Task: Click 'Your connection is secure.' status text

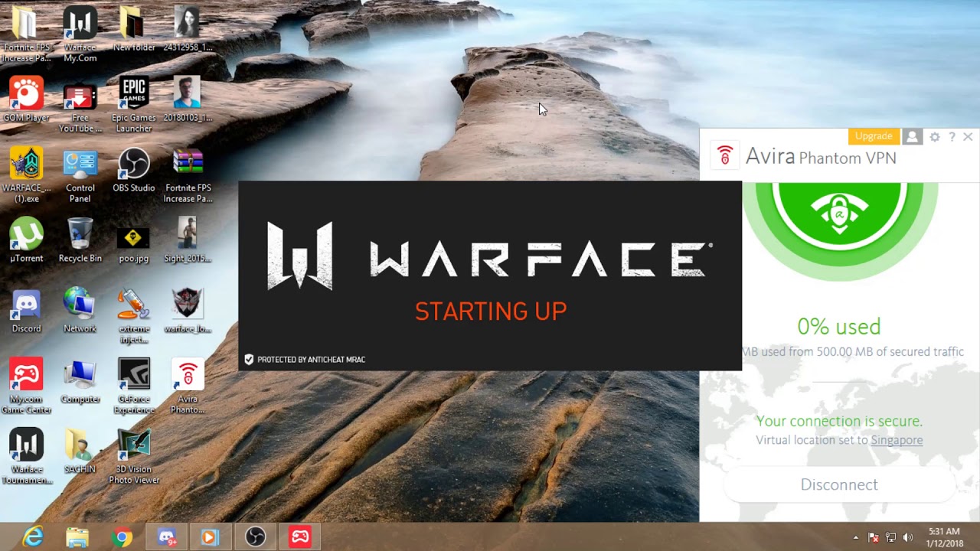Action: (839, 421)
